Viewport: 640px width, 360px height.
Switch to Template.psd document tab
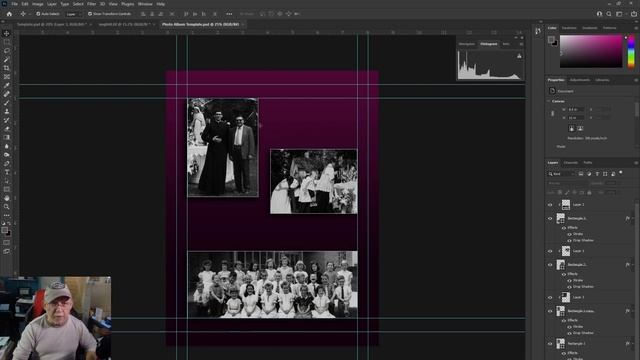pyautogui.click(x=51, y=24)
